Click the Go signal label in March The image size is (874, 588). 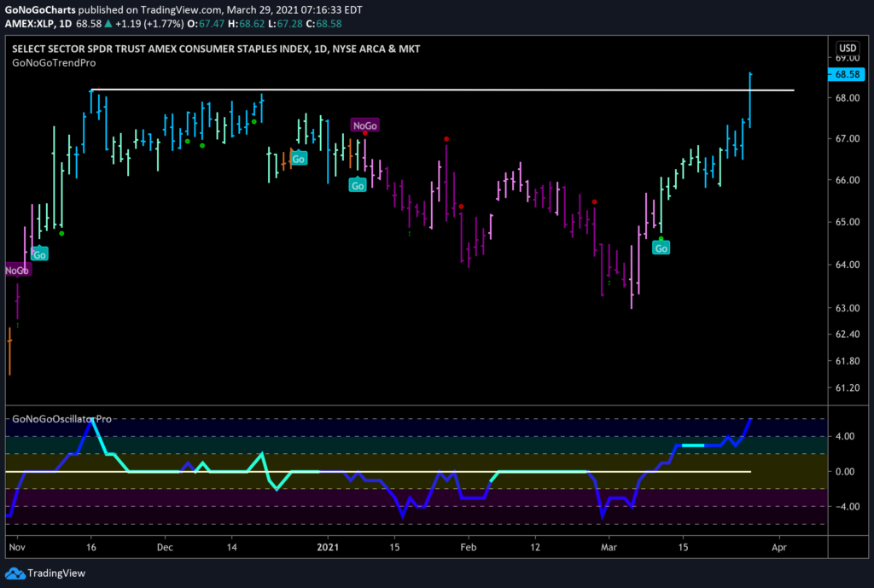click(x=661, y=248)
